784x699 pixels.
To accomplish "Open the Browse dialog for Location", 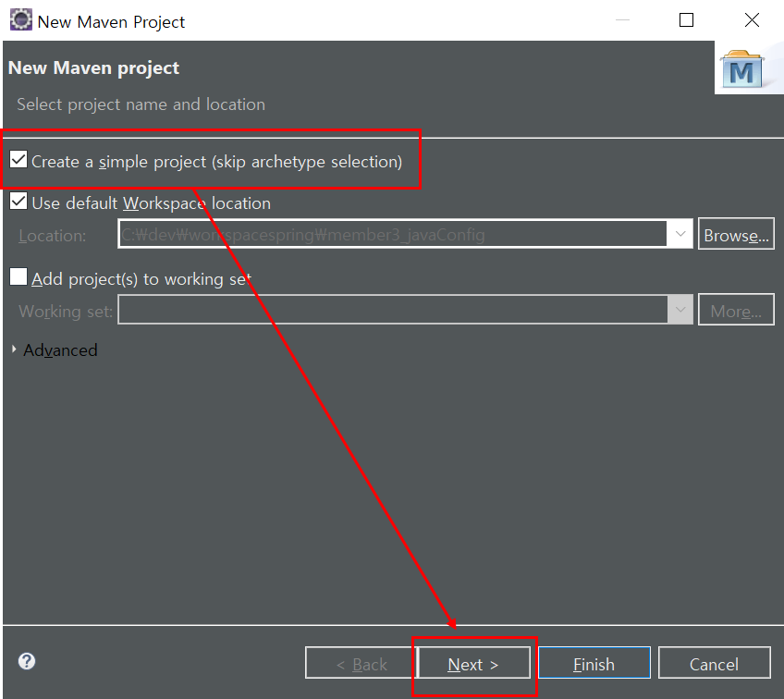I will click(736, 234).
